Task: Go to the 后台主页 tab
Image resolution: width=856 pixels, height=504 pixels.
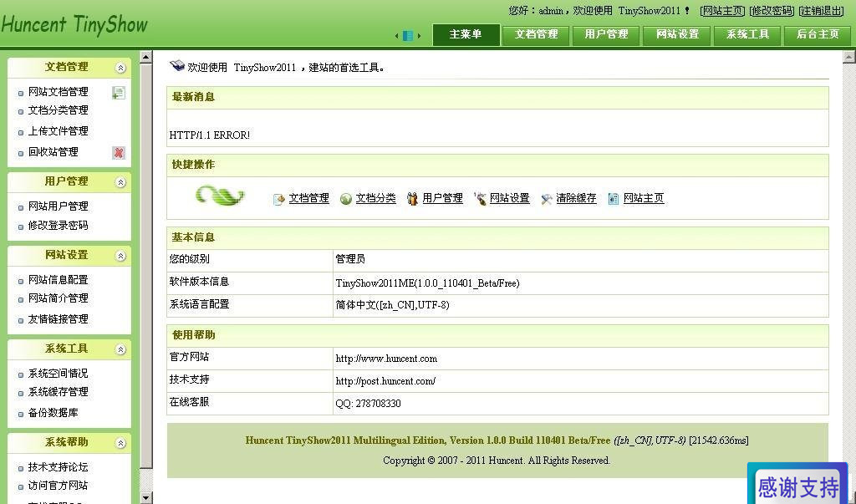Action: [818, 34]
